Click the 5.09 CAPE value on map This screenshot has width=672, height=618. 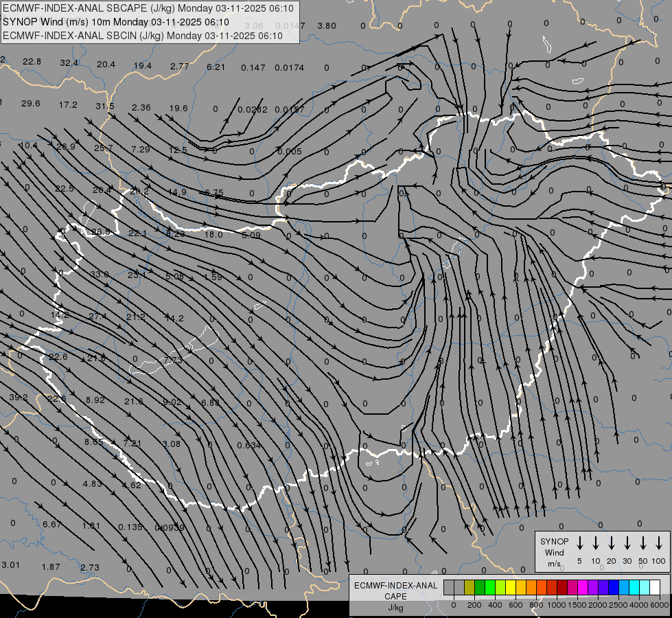point(251,235)
